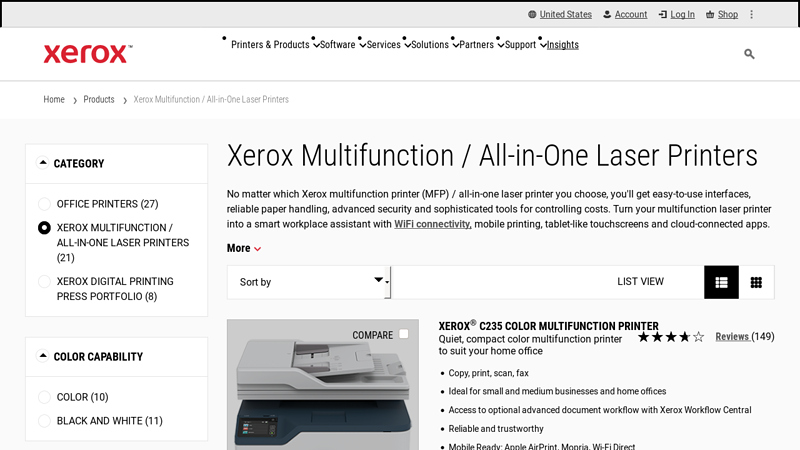This screenshot has height=450, width=800.
Task: Collapse the Category filter section
Action: pyautogui.click(x=43, y=163)
